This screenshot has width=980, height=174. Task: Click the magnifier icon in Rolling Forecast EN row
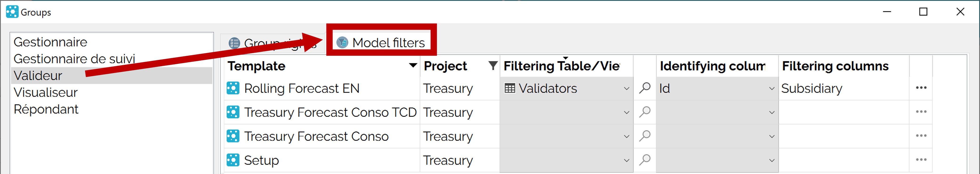[x=644, y=88]
